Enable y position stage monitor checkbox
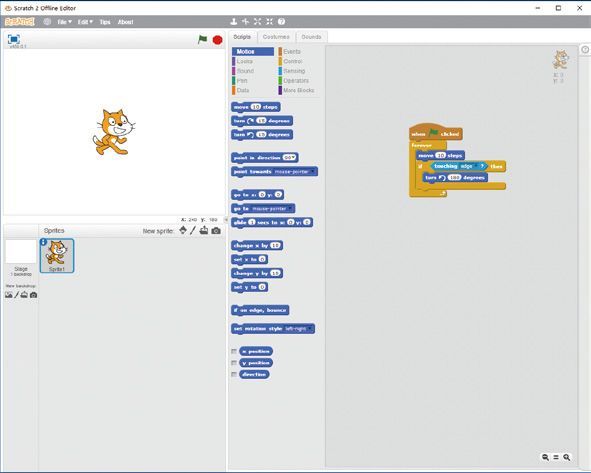Image resolution: width=591 pixels, height=473 pixels. coord(234,363)
